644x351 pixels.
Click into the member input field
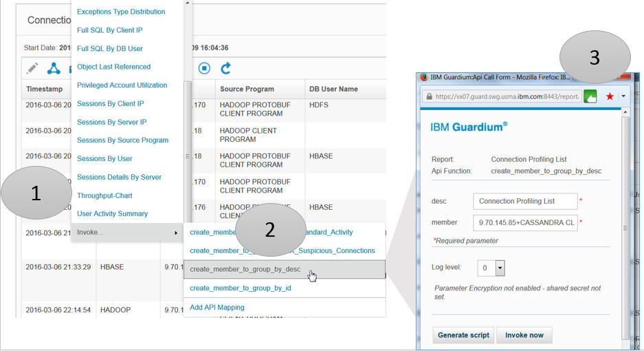tap(525, 222)
